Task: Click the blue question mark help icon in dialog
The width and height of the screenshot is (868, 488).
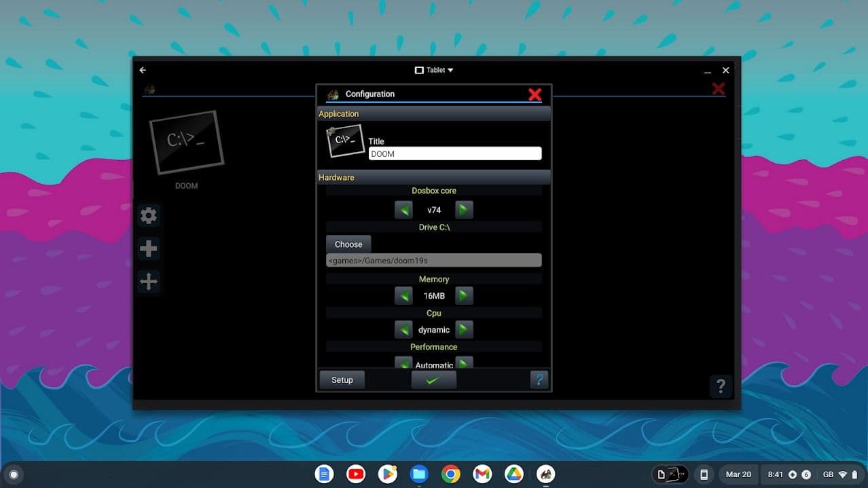Action: pyautogui.click(x=539, y=379)
